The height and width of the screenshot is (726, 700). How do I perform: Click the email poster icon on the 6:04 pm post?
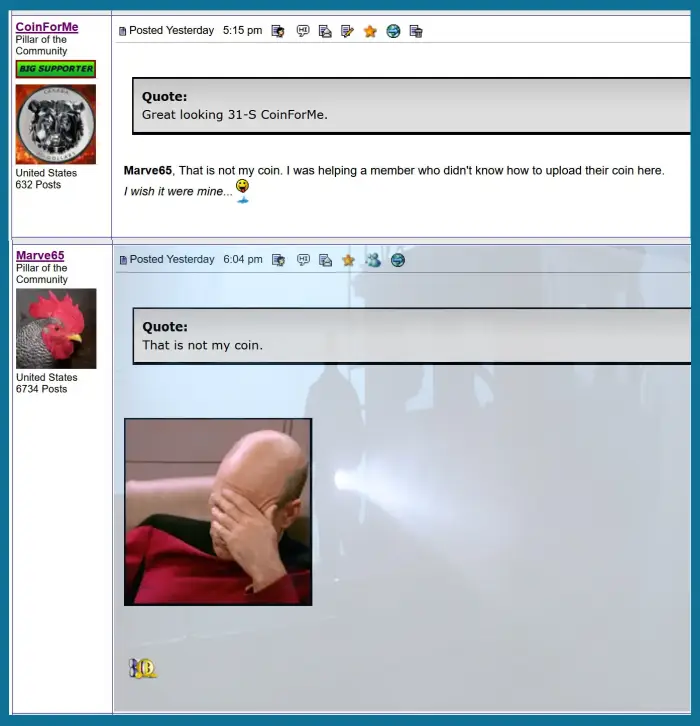click(325, 260)
